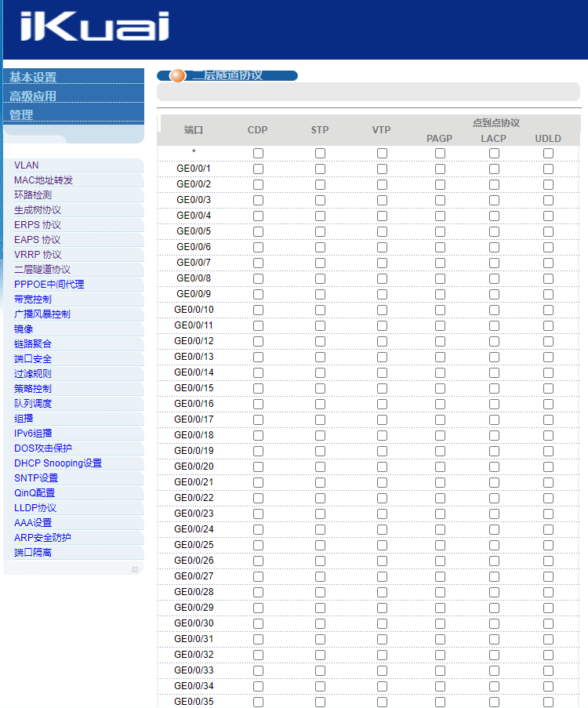Click the 点到点协议 header
The width and height of the screenshot is (588, 708).
pyautogui.click(x=496, y=123)
